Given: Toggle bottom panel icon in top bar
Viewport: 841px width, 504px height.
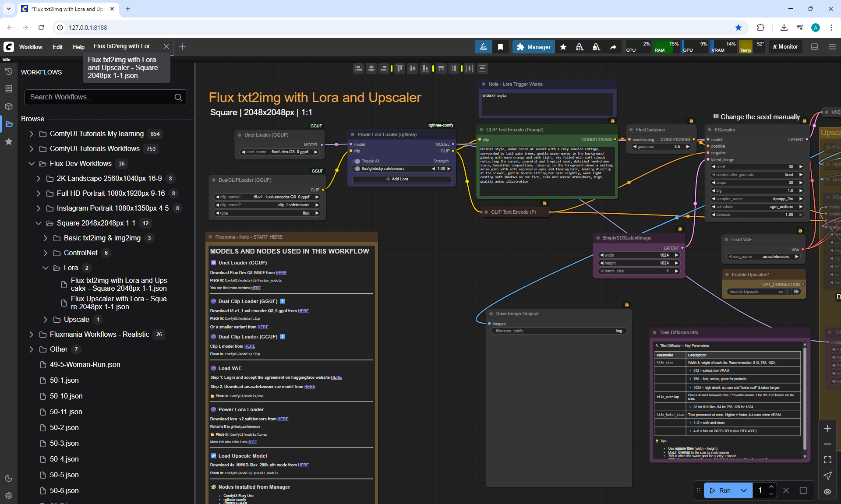Looking at the screenshot, I should (x=815, y=47).
